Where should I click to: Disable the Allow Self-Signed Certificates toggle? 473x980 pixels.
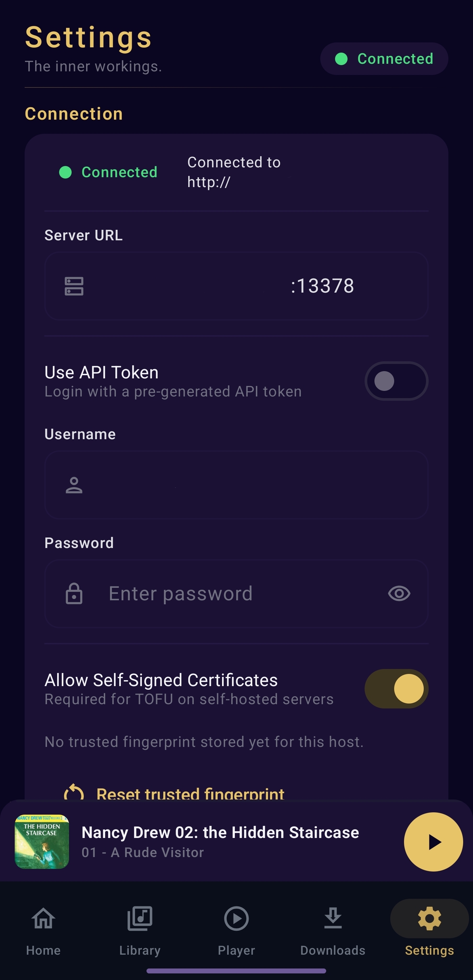click(x=396, y=689)
